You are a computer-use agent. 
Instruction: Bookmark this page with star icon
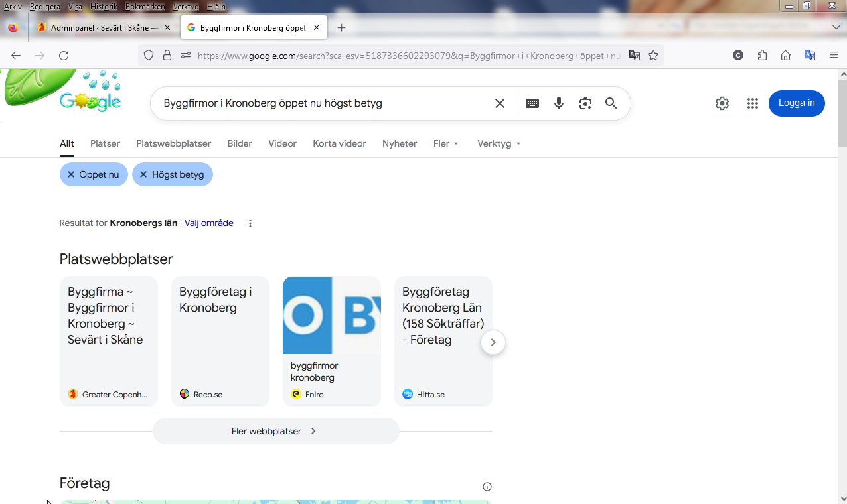click(x=653, y=56)
